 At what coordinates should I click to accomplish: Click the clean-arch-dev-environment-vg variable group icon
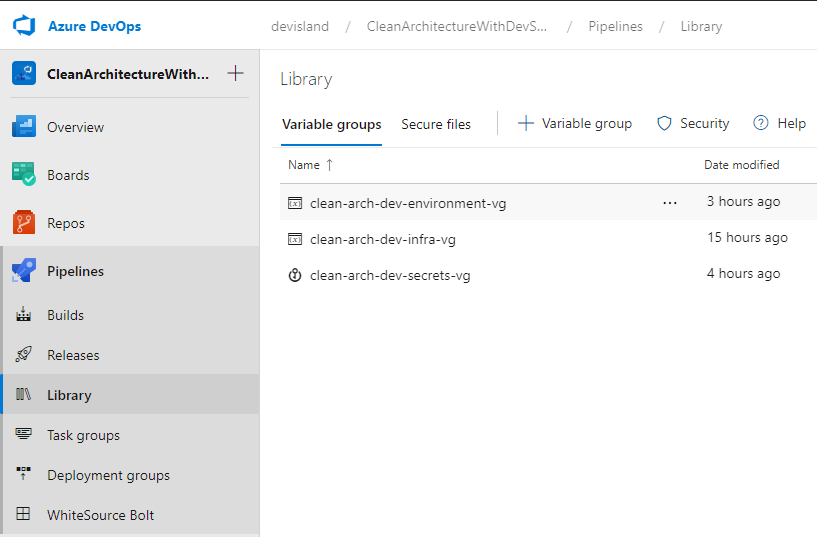click(295, 203)
